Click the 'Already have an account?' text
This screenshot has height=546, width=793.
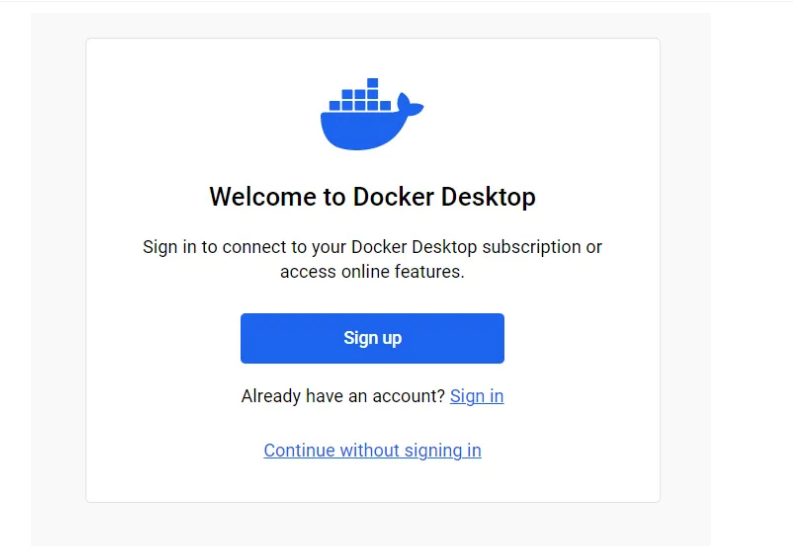(342, 396)
